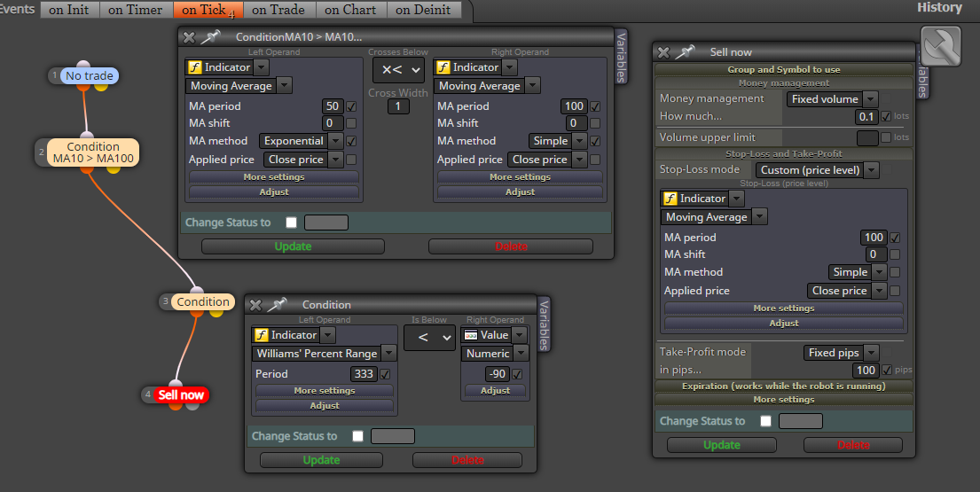Open the History panel

point(939,7)
